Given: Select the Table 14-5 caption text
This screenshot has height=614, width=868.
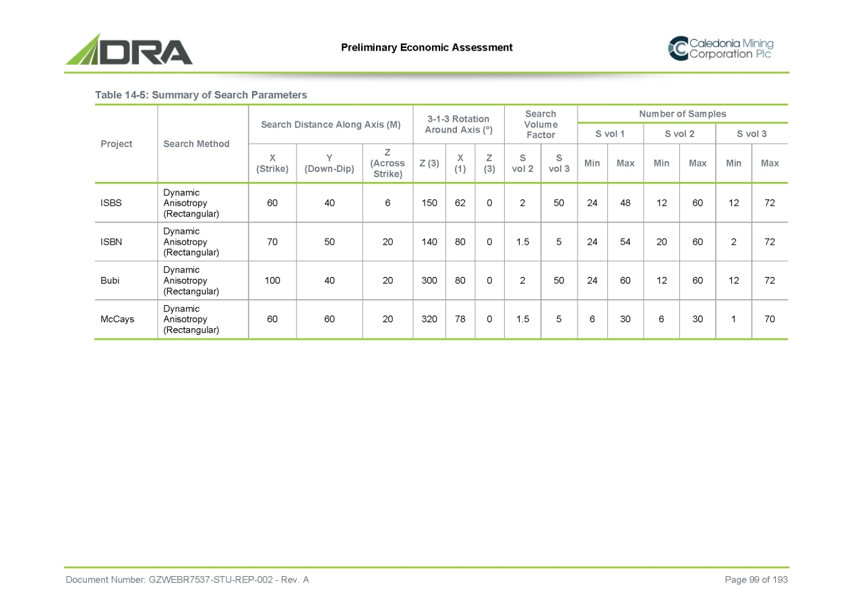Looking at the screenshot, I should tap(201, 95).
